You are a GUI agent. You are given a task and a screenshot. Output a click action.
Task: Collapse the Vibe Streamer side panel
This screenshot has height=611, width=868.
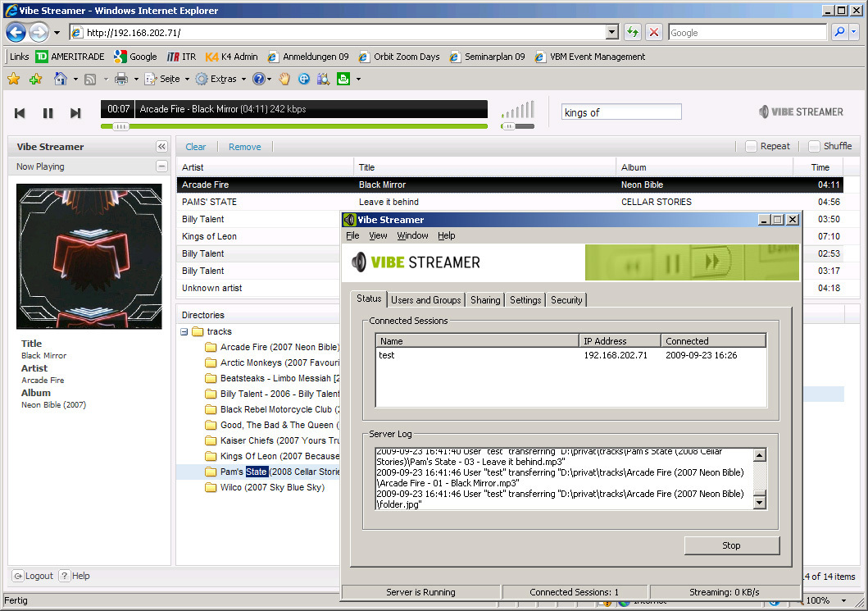[161, 146]
